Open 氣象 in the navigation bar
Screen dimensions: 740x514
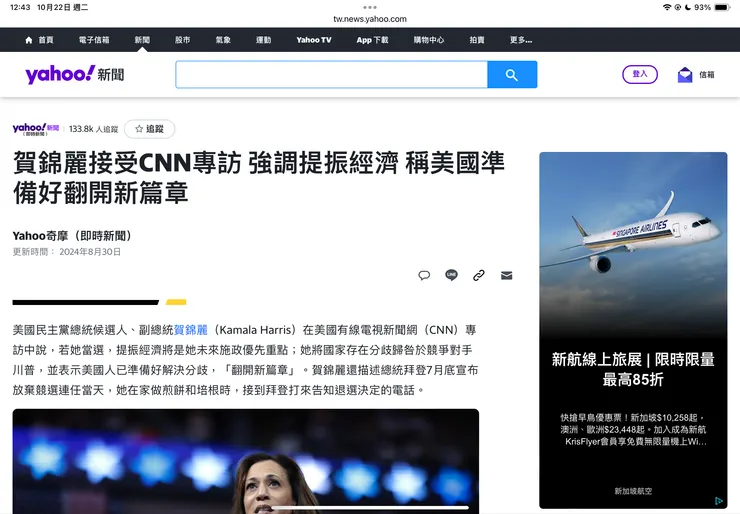223,40
